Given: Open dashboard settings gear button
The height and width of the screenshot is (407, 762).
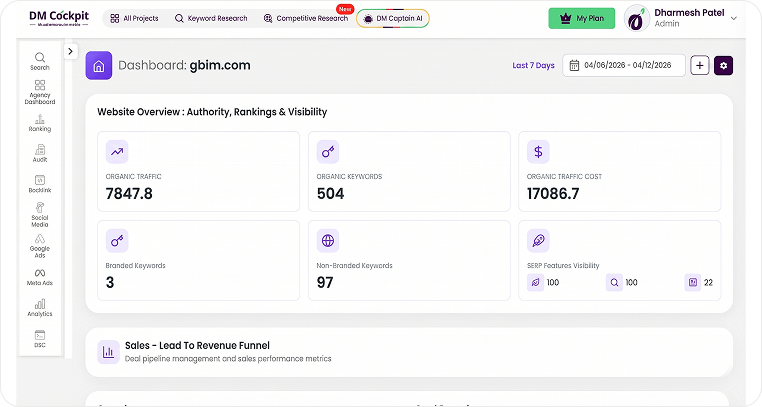Looking at the screenshot, I should (724, 65).
